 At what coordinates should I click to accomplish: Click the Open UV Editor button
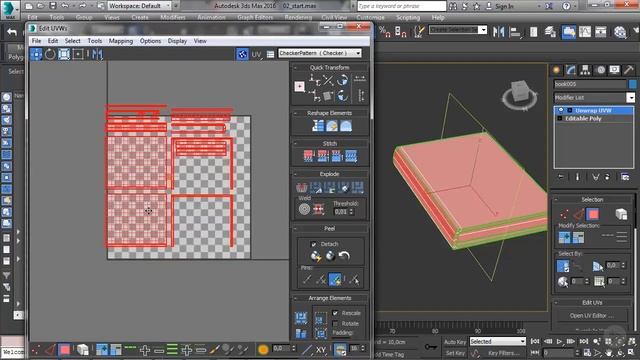592,316
